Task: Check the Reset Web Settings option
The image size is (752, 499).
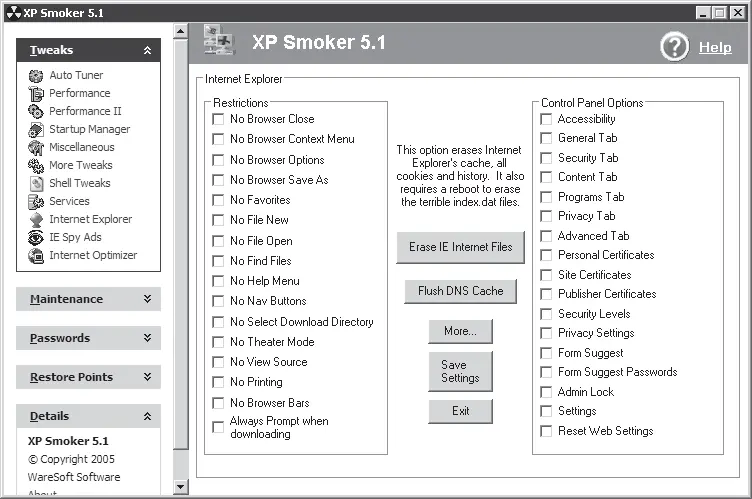Action: 546,431
